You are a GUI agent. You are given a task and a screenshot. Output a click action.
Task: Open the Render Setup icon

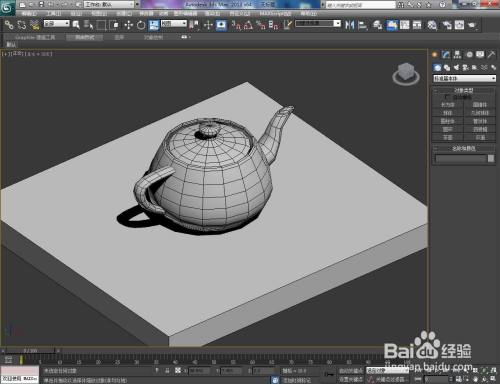click(447, 25)
